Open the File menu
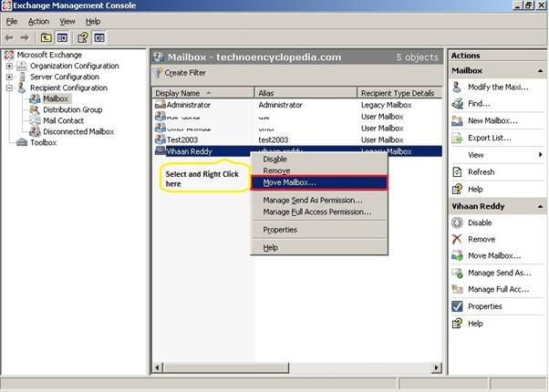This screenshot has width=549, height=392. coord(12,21)
